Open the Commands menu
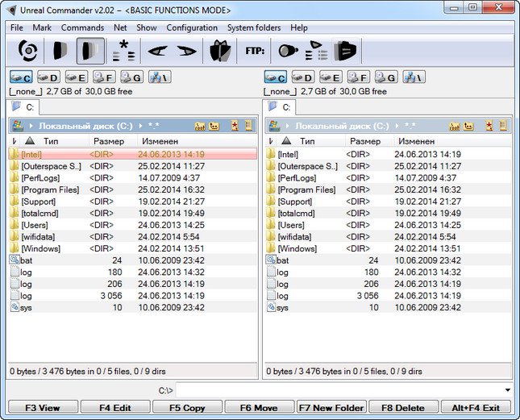 pos(82,27)
